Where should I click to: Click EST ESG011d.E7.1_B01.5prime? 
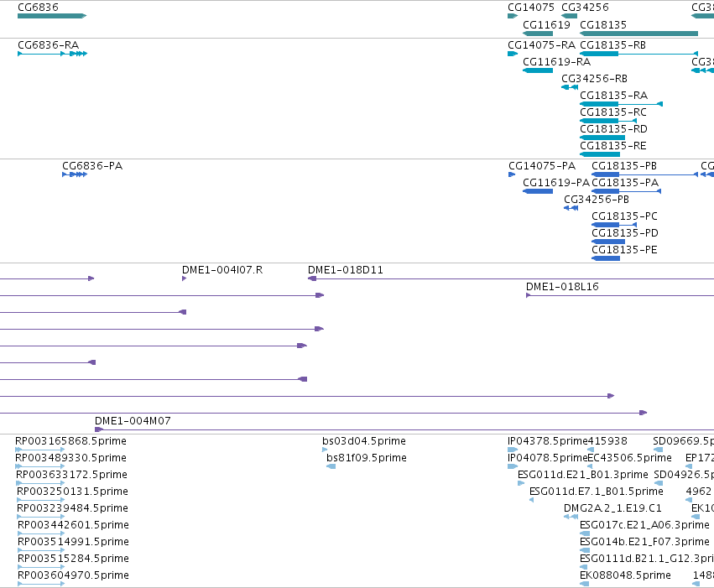531,500
